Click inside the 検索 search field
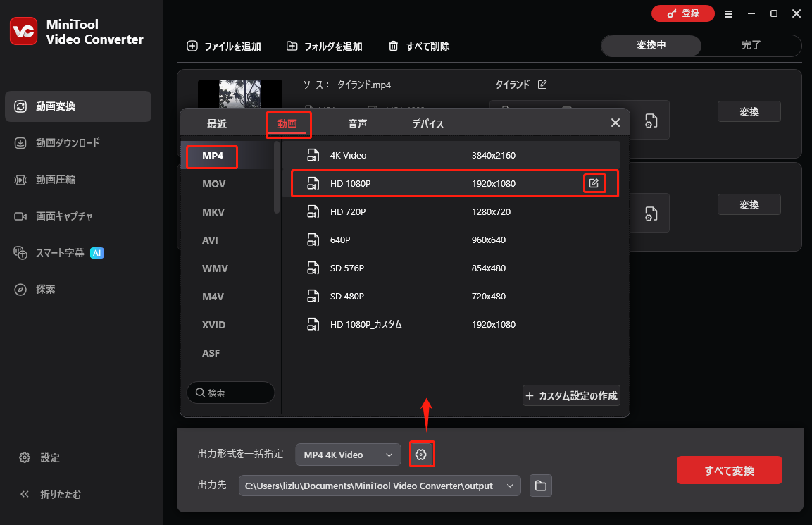 tap(230, 393)
